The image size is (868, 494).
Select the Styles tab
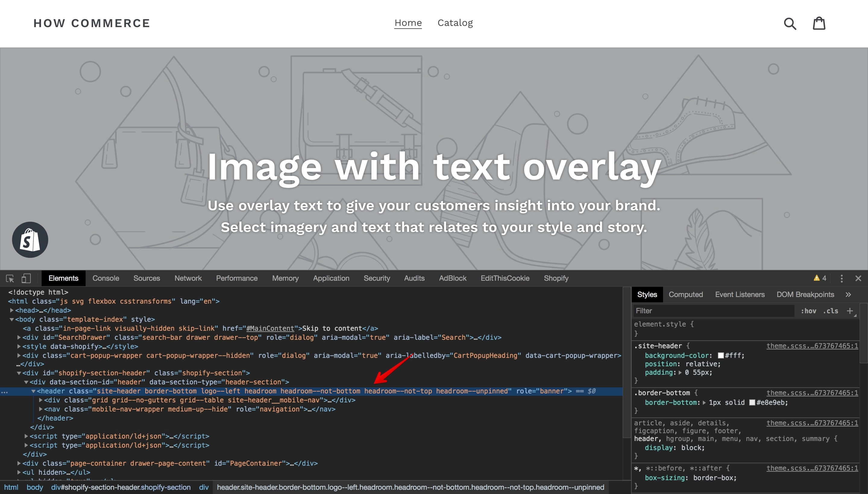click(x=647, y=295)
